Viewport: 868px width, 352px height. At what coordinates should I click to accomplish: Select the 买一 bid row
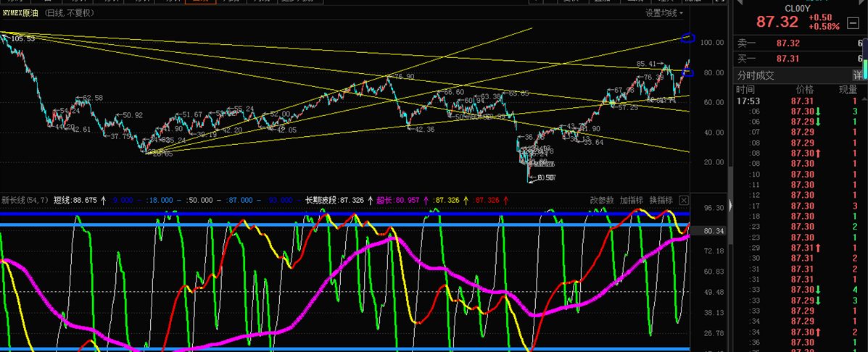point(799,58)
